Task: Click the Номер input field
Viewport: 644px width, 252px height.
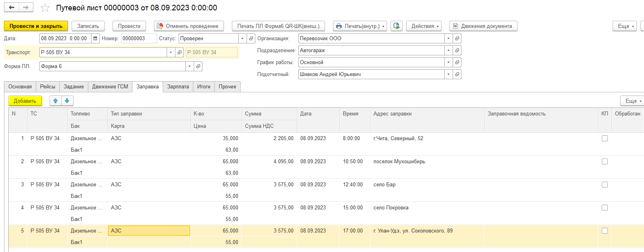Action: [138, 39]
